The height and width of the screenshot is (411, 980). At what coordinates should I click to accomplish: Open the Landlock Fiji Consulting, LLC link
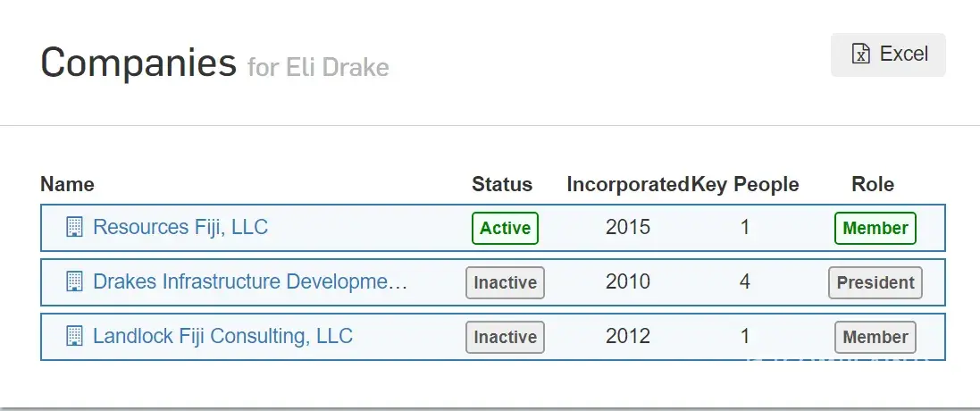pyautogui.click(x=222, y=337)
